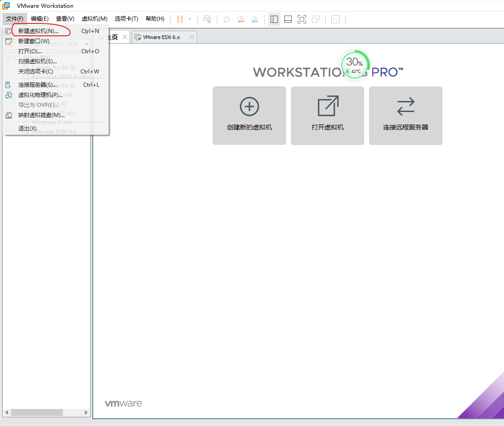Click library scrollbar right arrow
This screenshot has height=426, width=504.
tap(86, 412)
